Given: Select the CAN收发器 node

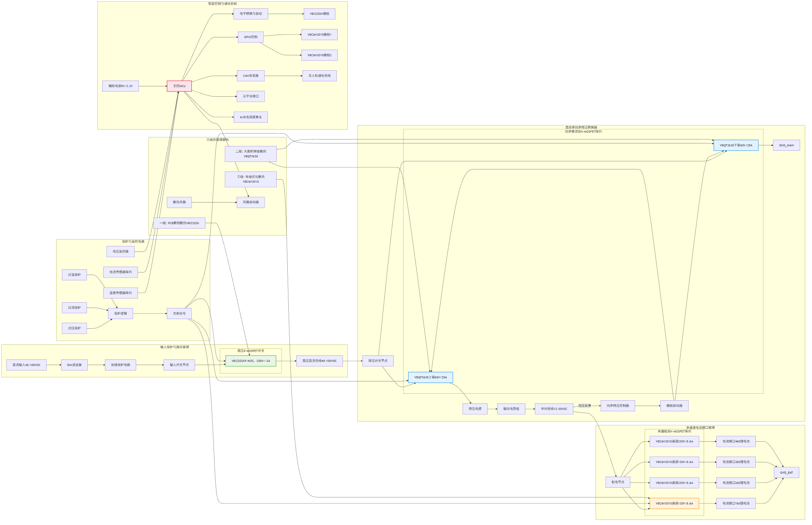Looking at the screenshot, I should [x=251, y=76].
